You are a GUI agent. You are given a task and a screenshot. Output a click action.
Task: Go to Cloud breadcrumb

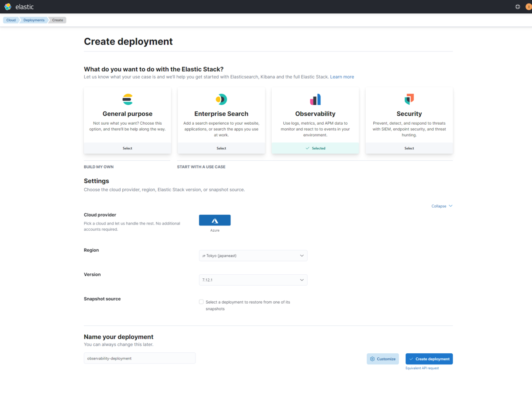11,20
